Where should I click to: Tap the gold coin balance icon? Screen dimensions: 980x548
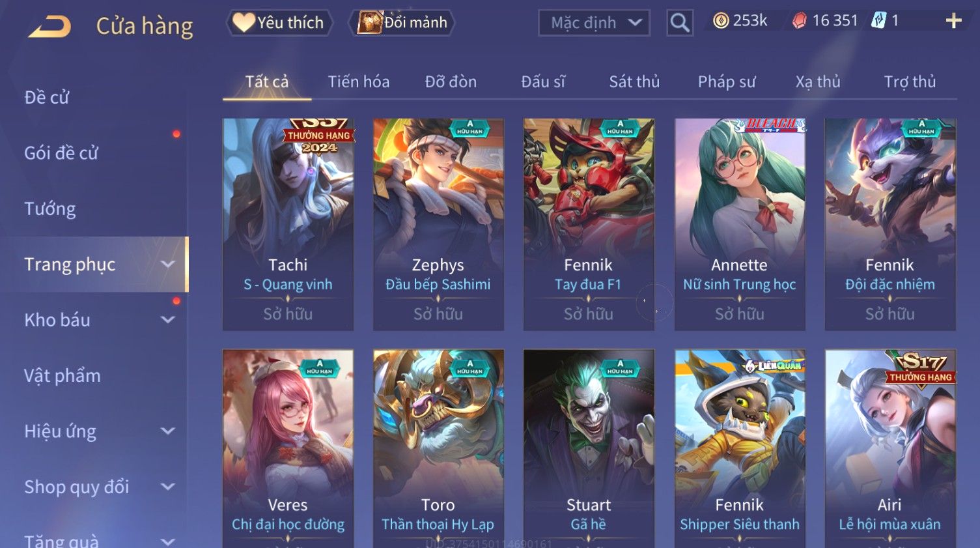point(720,21)
